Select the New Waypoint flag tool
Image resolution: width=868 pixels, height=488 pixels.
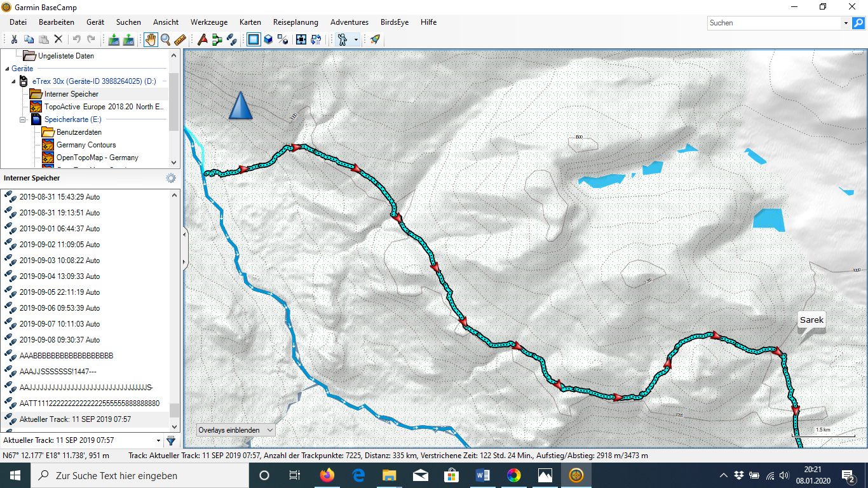pos(203,39)
